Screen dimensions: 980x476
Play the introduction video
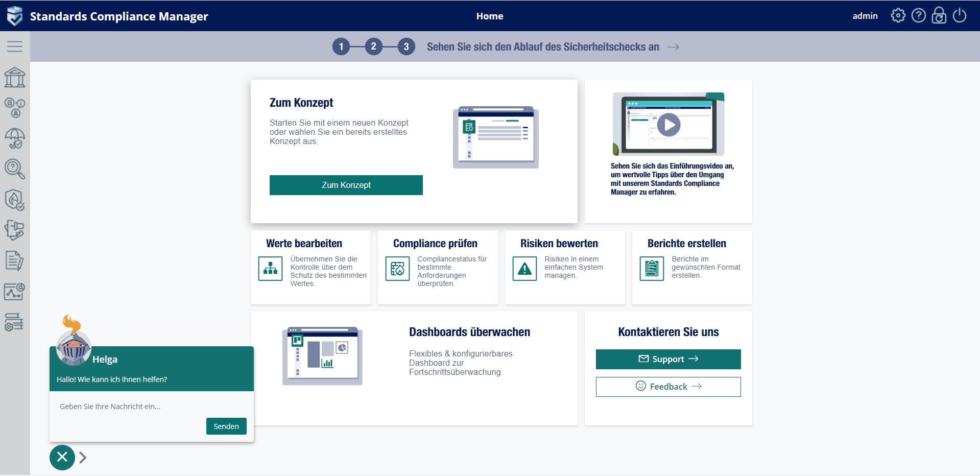point(668,125)
